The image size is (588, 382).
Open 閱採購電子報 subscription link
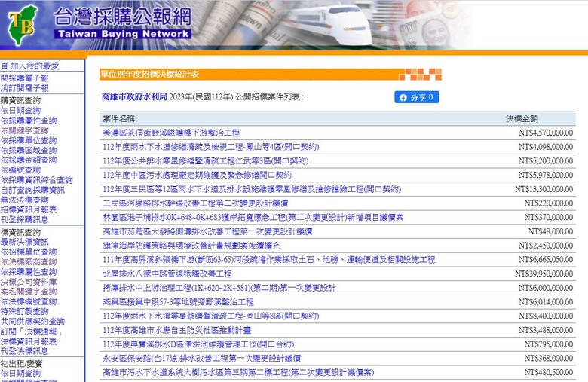pyautogui.click(x=25, y=78)
